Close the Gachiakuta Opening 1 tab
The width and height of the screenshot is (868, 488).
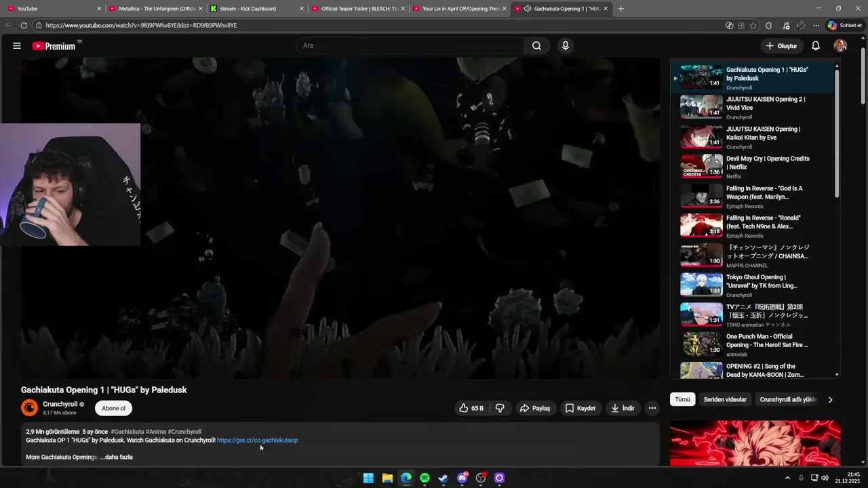pyautogui.click(x=606, y=9)
